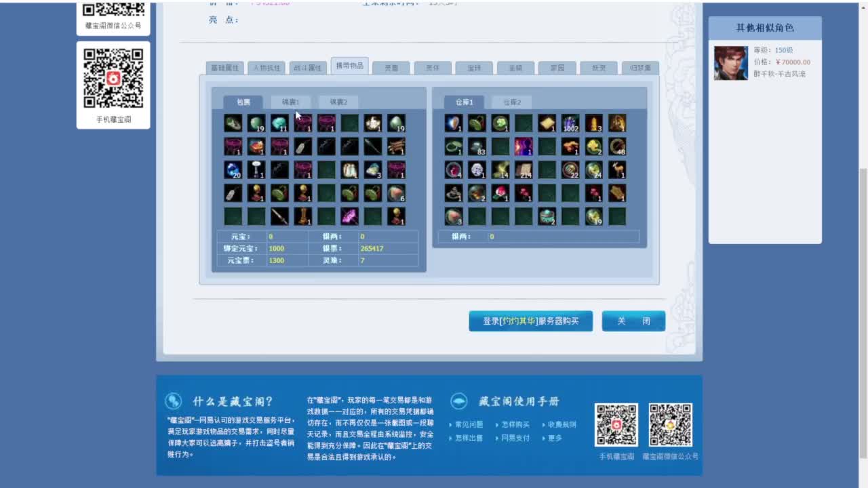Screen dimensions: 868x488
Task: Click the warehouse item with count 1002
Action: tap(570, 123)
